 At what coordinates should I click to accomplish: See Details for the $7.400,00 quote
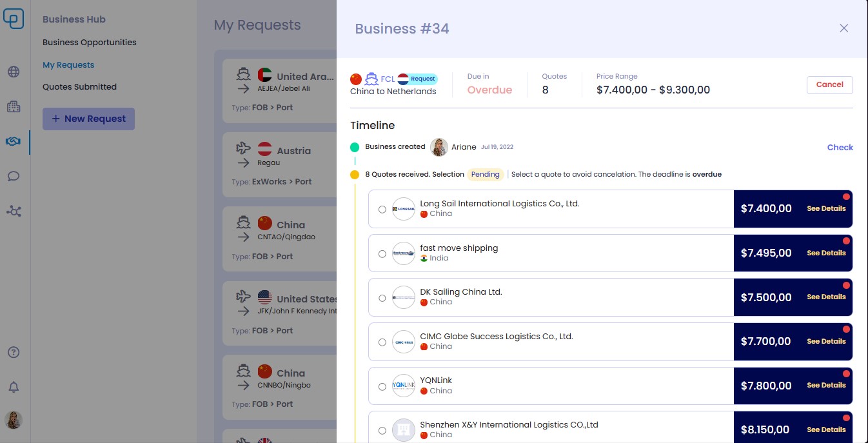tap(826, 209)
